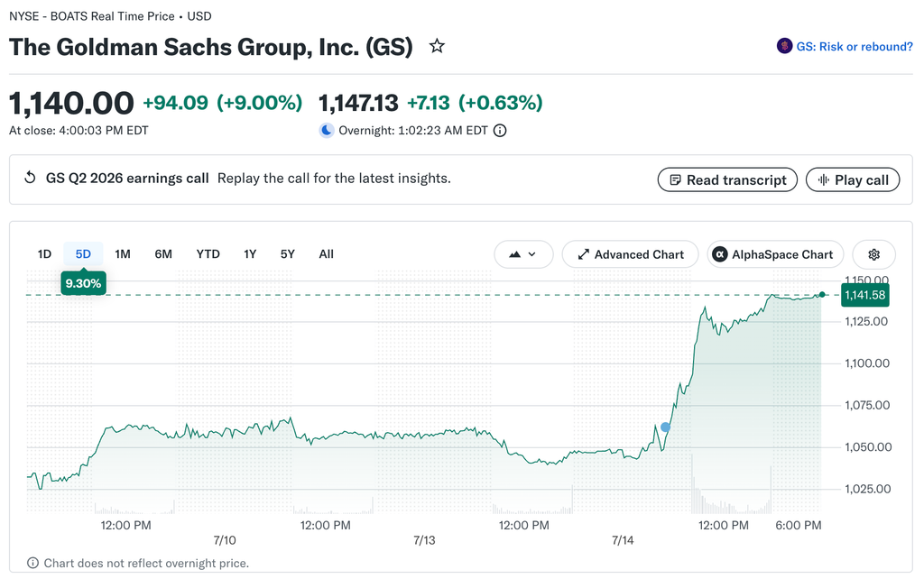Click the 7/13 date axis label
924x588 pixels.
(x=424, y=539)
